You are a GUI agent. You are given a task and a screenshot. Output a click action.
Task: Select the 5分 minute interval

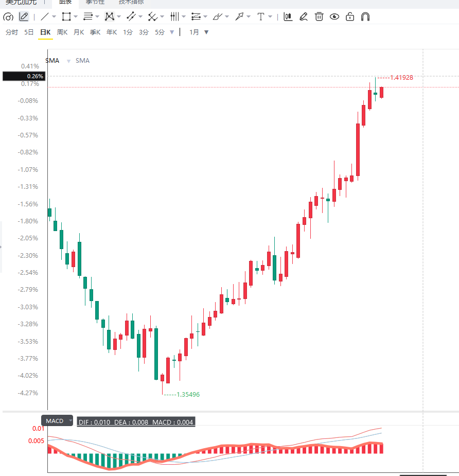tap(160, 32)
